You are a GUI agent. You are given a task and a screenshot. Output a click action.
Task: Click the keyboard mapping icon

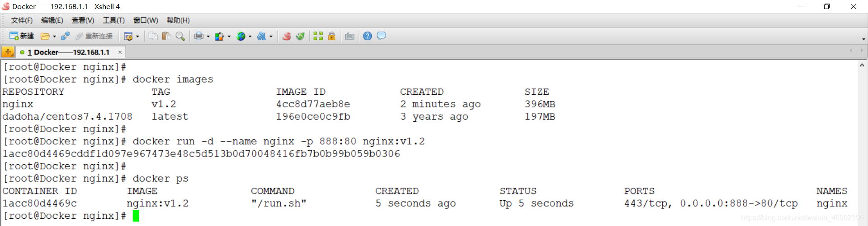[349, 36]
